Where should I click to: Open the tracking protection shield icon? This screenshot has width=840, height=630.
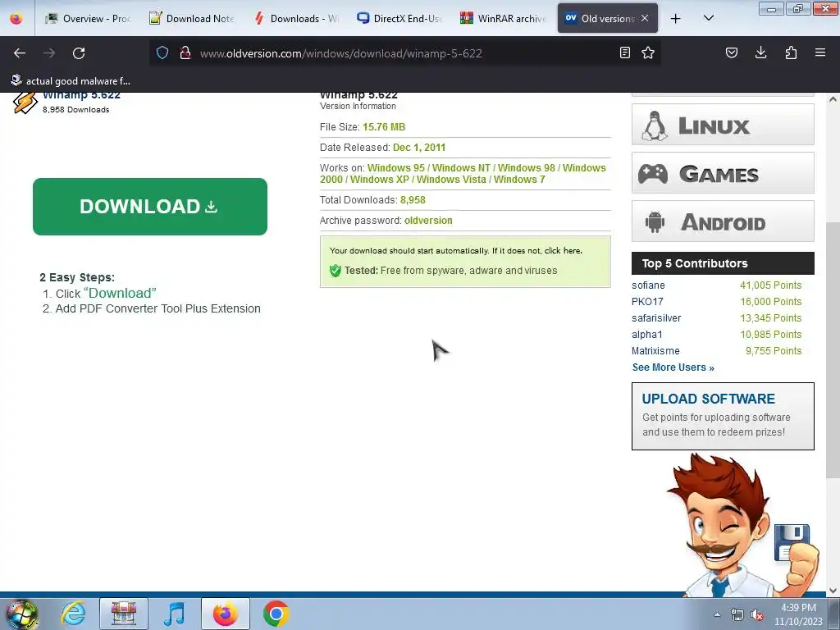point(162,52)
